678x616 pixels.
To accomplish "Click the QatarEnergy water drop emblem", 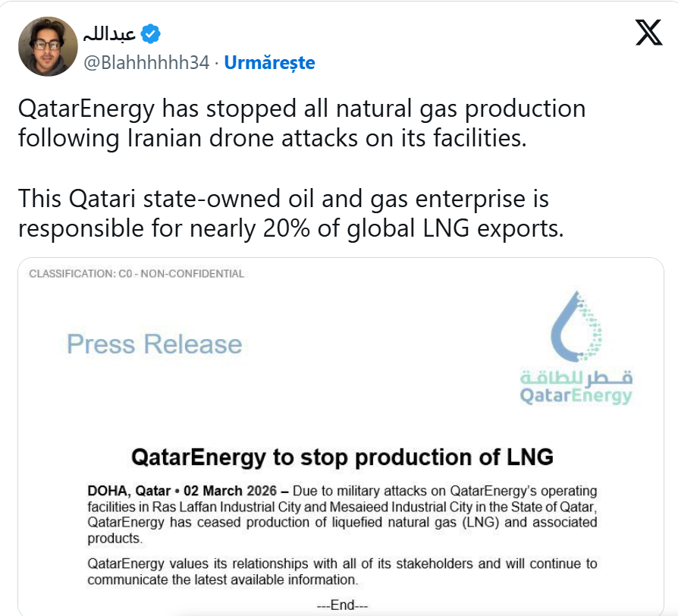I will [576, 328].
